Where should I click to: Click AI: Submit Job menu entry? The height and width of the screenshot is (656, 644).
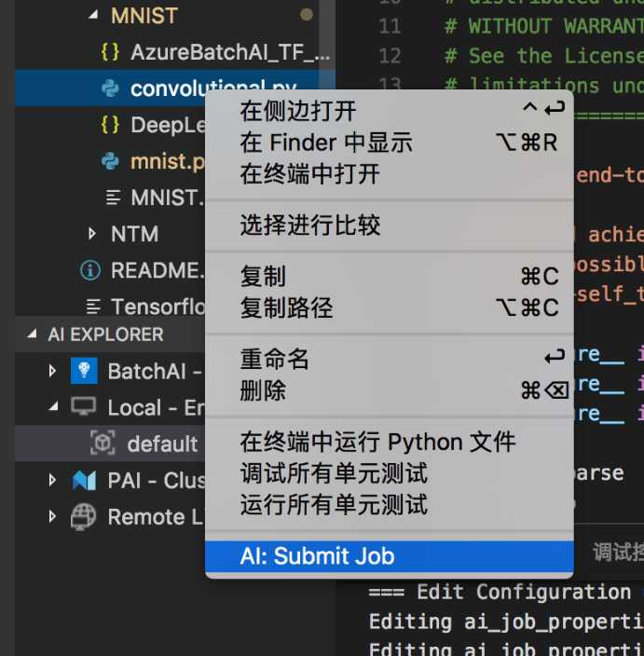[390, 556]
